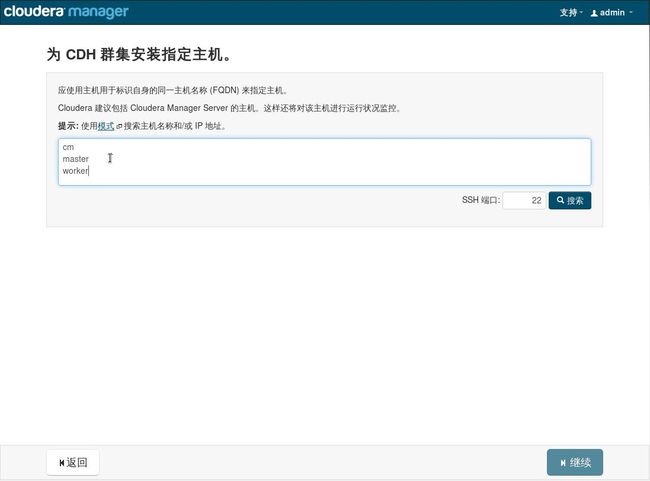Viewport: 650px width, 481px height.
Task: Focus the host names text area
Action: pos(325,162)
